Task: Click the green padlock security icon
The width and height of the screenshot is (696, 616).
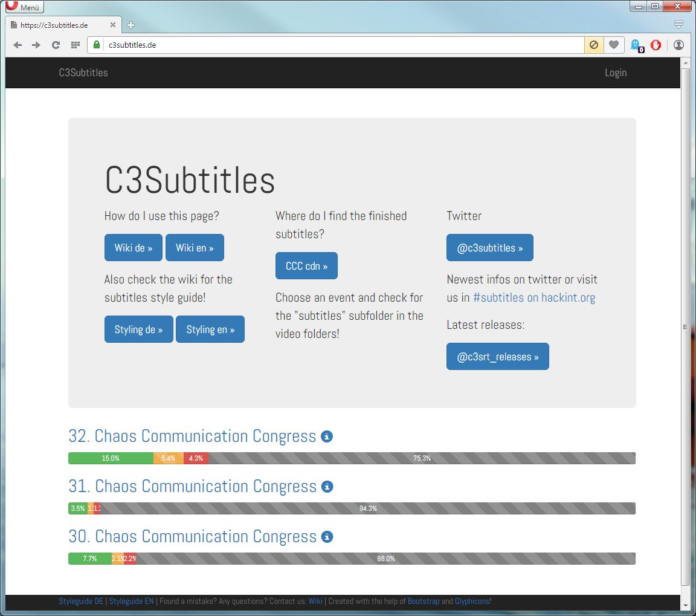Action: 96,44
